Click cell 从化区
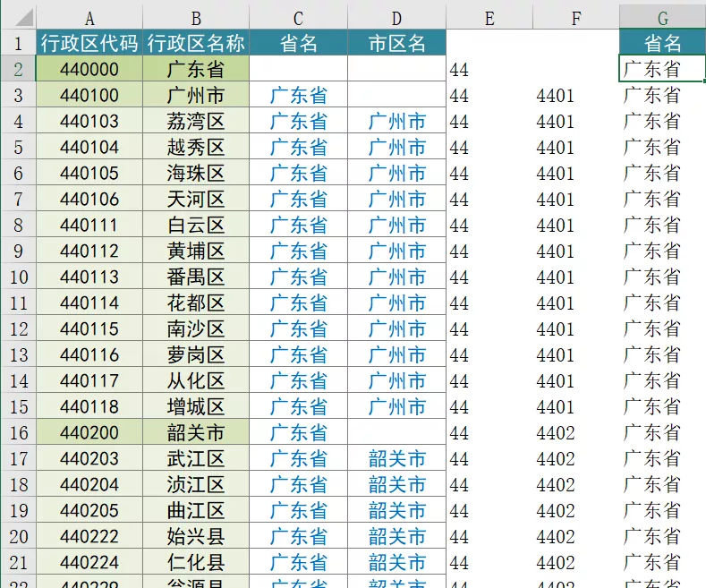706x588 pixels. click(196, 381)
